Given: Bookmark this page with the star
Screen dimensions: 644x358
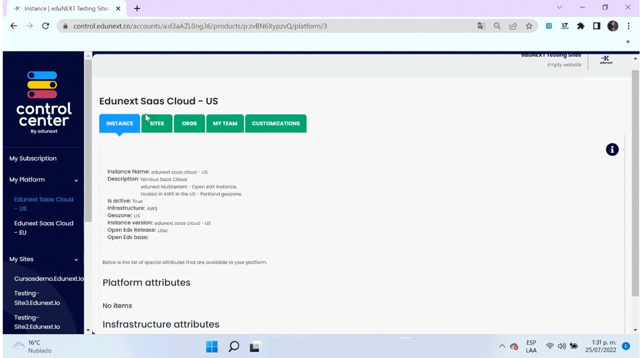Looking at the screenshot, I should click(x=529, y=26).
